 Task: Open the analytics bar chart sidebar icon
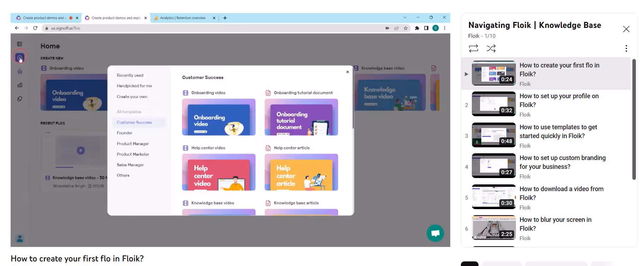pos(20,85)
